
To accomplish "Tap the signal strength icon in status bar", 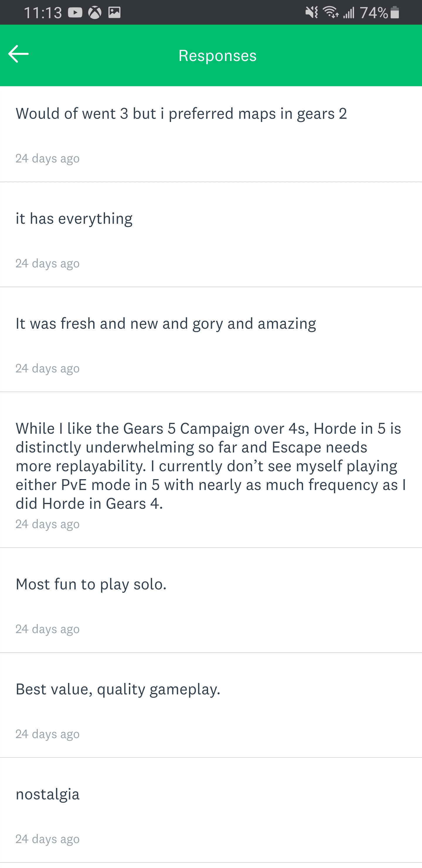I will click(x=349, y=13).
